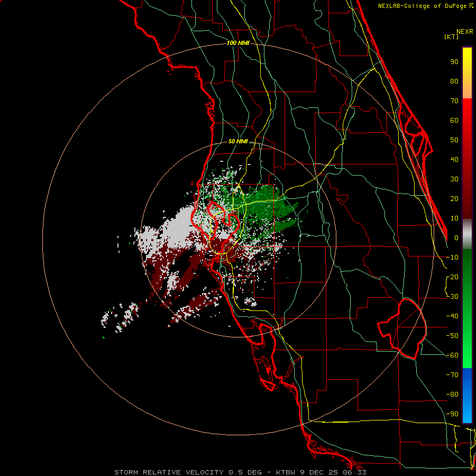This screenshot has width=476, height=476.
Task: Pick the blue bottom segment of velocity scale
Action: 467,396
